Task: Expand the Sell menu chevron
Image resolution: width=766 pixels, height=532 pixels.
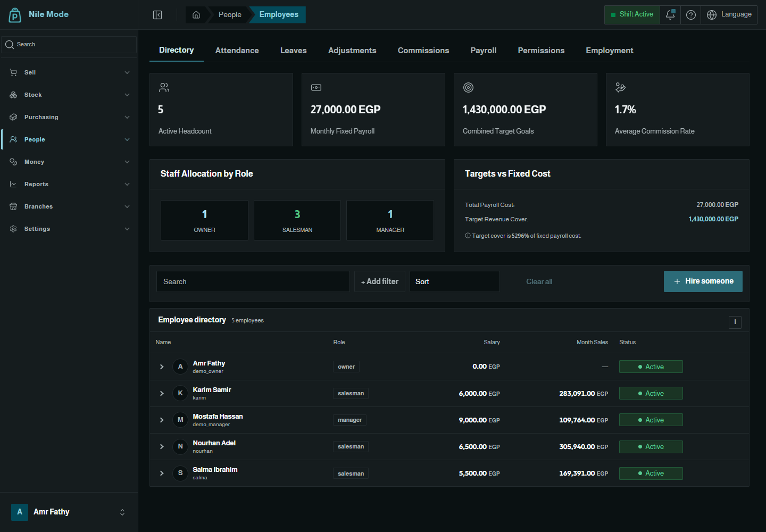Action: [x=127, y=72]
